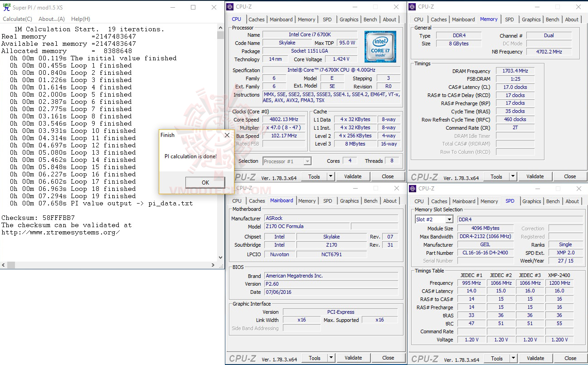Open the Help(H) menu in Super PI

click(81, 19)
